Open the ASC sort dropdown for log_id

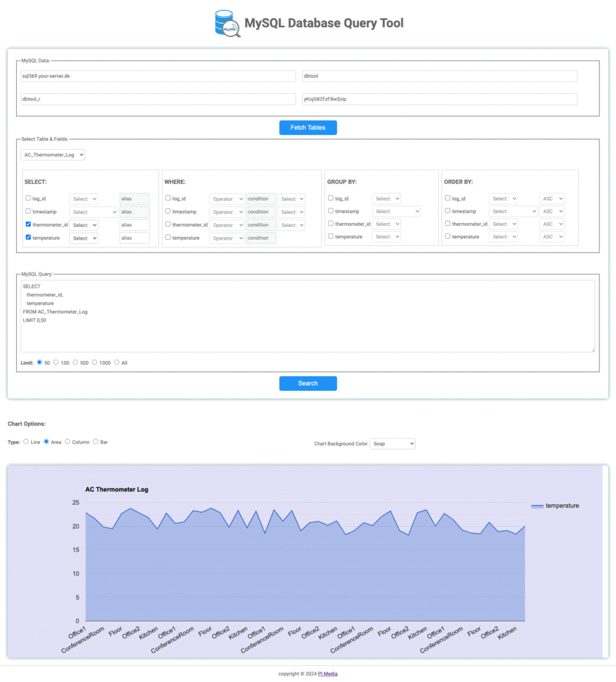coord(552,198)
